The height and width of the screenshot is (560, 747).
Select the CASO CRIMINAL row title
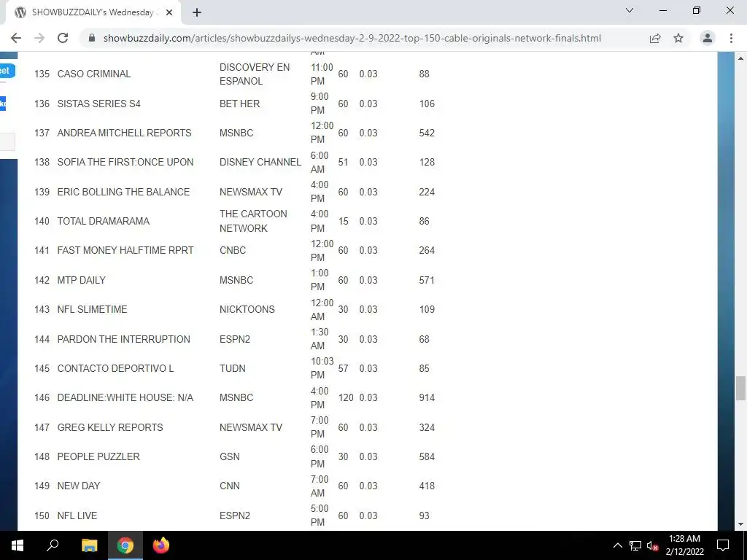tap(94, 74)
